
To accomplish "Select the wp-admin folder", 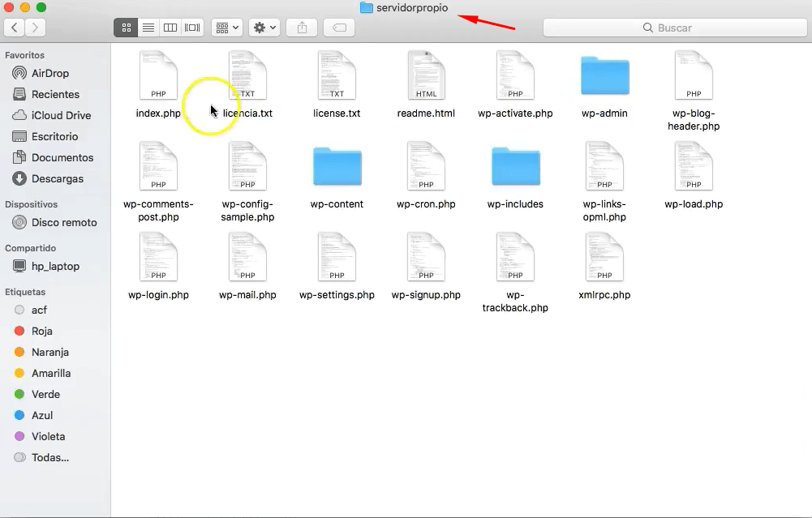I will [x=605, y=87].
